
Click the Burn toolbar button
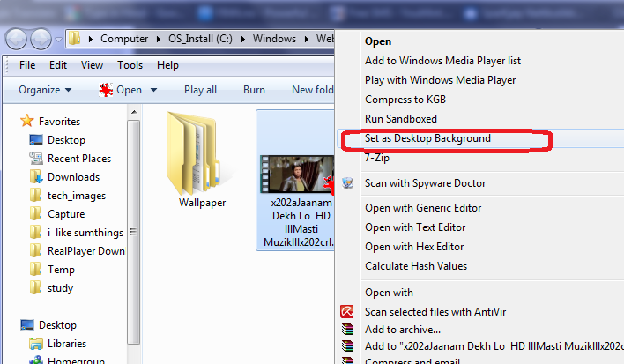[x=254, y=90]
